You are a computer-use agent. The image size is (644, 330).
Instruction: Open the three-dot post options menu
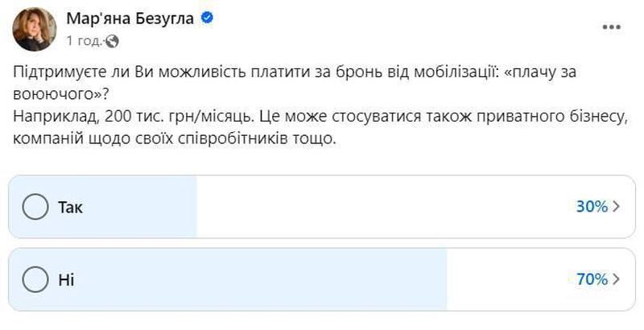(x=612, y=27)
